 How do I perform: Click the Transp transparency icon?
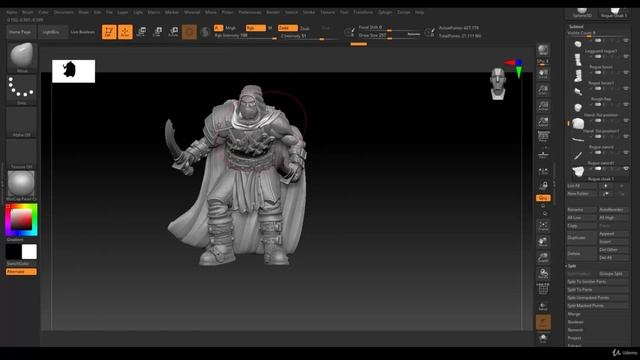click(543, 306)
